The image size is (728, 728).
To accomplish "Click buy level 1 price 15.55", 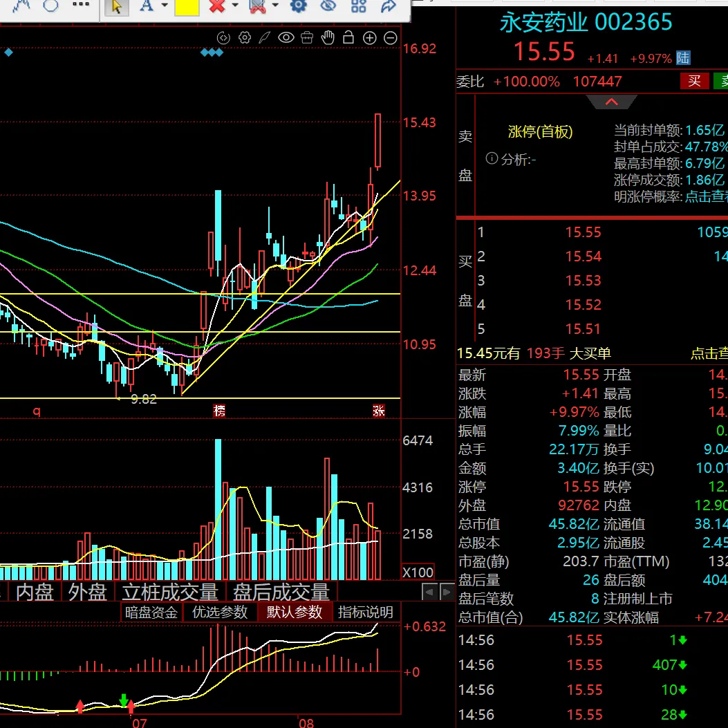I will pyautogui.click(x=583, y=232).
